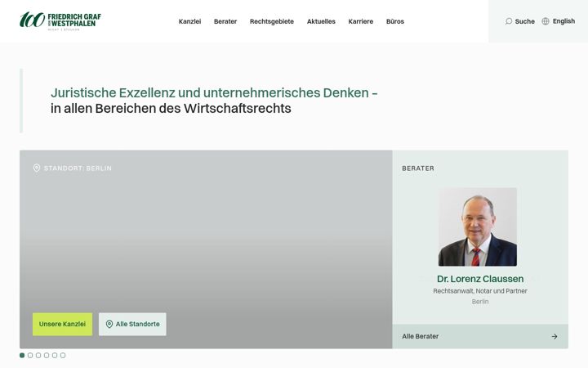Open Dr. Lorenz Claussen's profile name
The height and width of the screenshot is (368, 588).
(x=480, y=279)
